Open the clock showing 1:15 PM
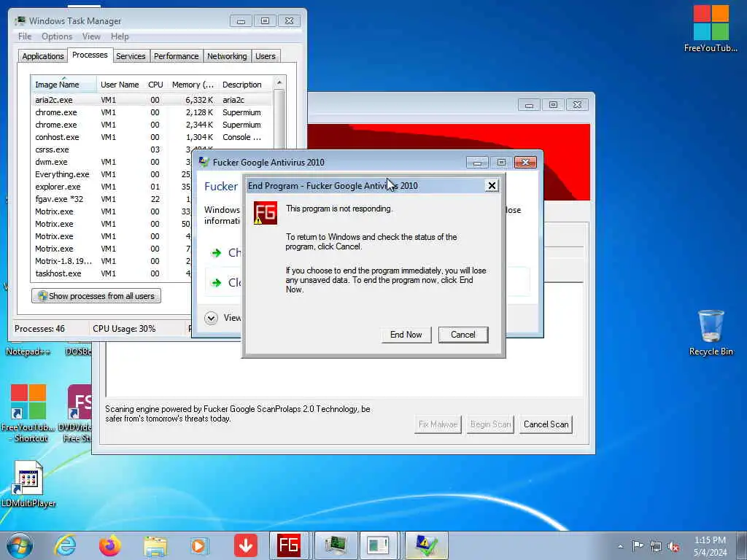The width and height of the screenshot is (747, 560). [710, 546]
